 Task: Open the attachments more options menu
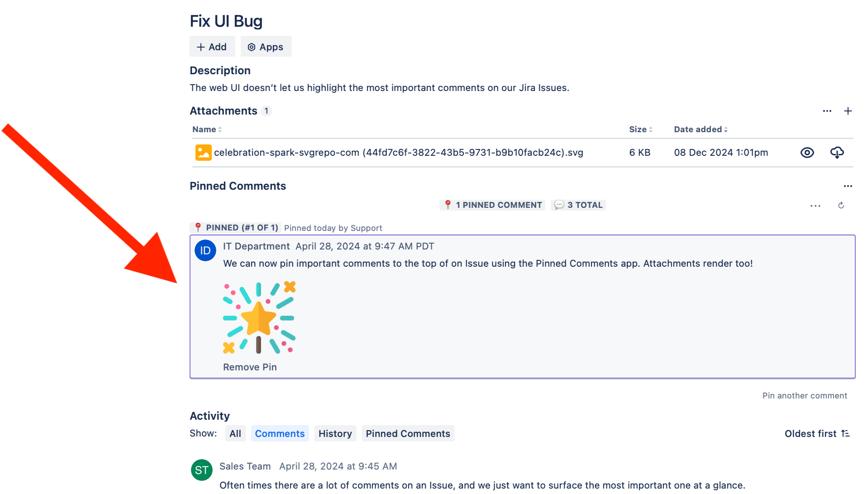coord(827,110)
